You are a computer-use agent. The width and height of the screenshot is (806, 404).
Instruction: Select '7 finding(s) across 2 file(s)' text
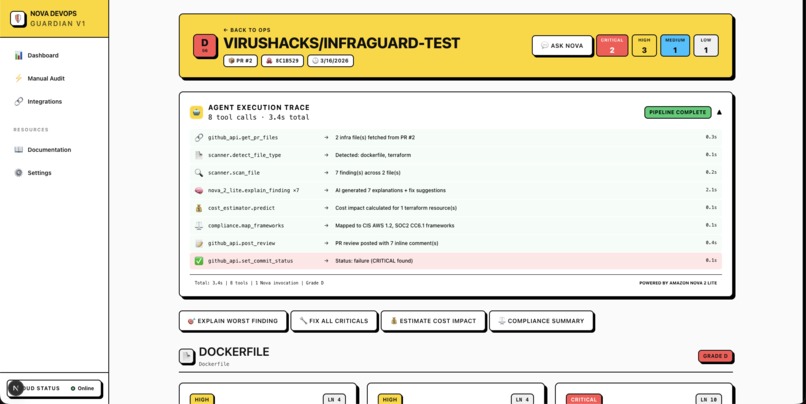[368, 173]
